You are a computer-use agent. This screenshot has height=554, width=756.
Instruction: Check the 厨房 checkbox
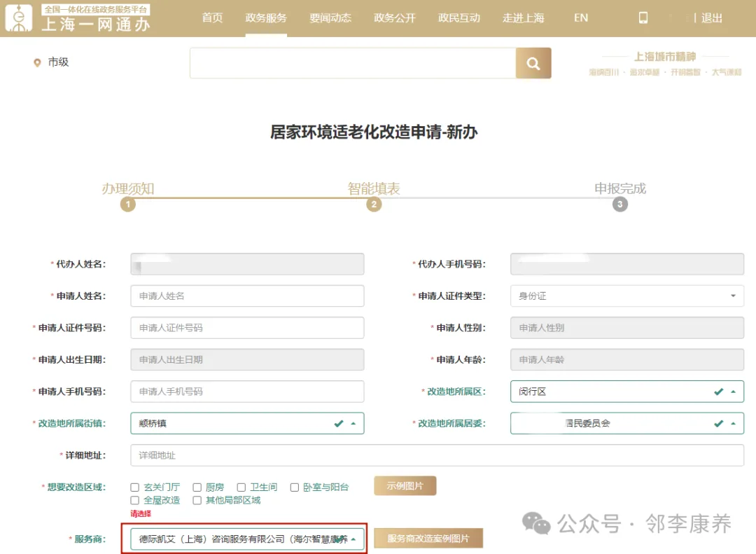(x=197, y=487)
